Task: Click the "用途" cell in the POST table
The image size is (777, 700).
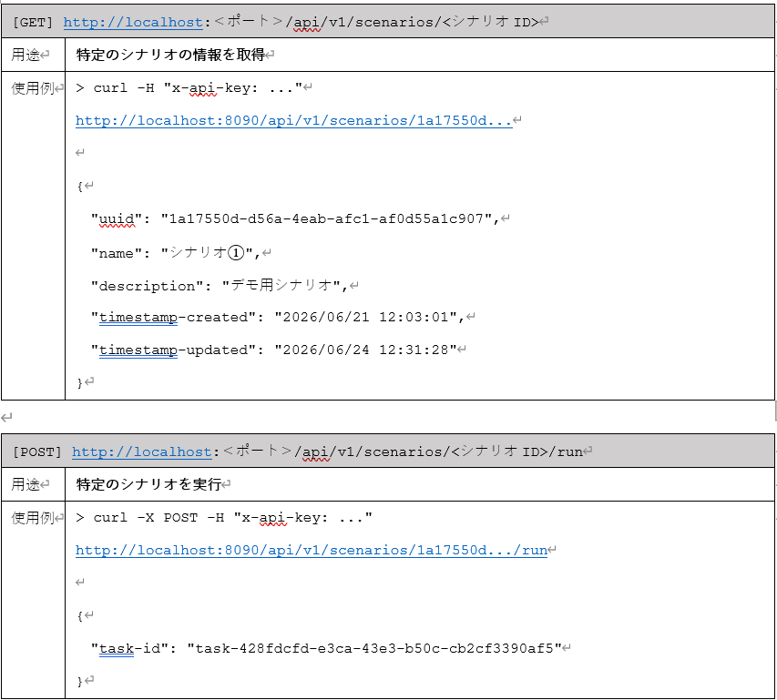Action: (x=33, y=484)
